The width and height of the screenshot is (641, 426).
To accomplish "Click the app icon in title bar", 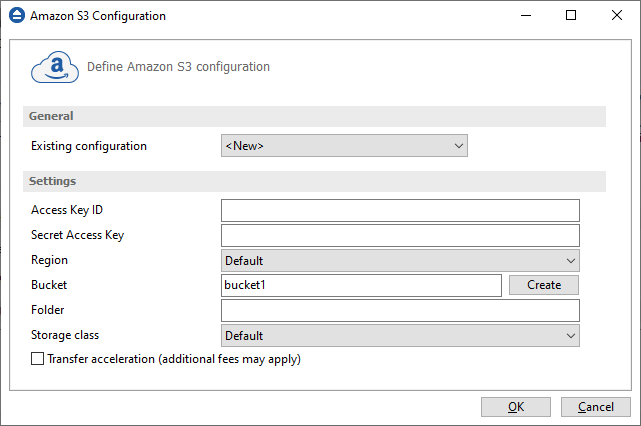I will tap(17, 16).
